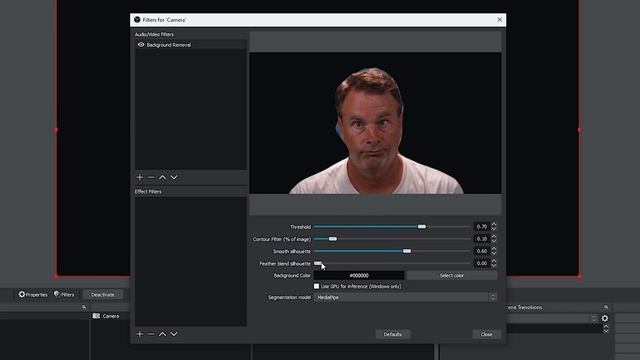The image size is (640, 360).
Task: Open source Properties in main OBS window
Action: pos(33,294)
